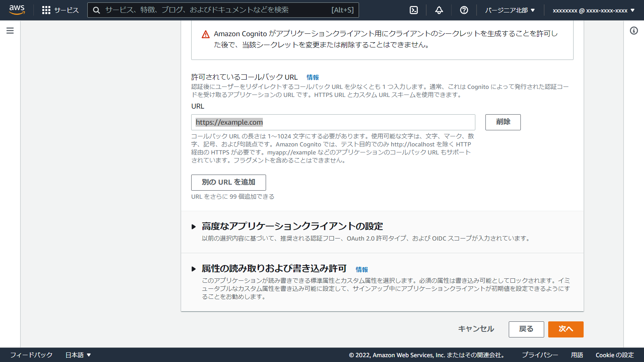The height and width of the screenshot is (362, 644).
Task: Click inside the callback URL input field
Action: click(333, 122)
